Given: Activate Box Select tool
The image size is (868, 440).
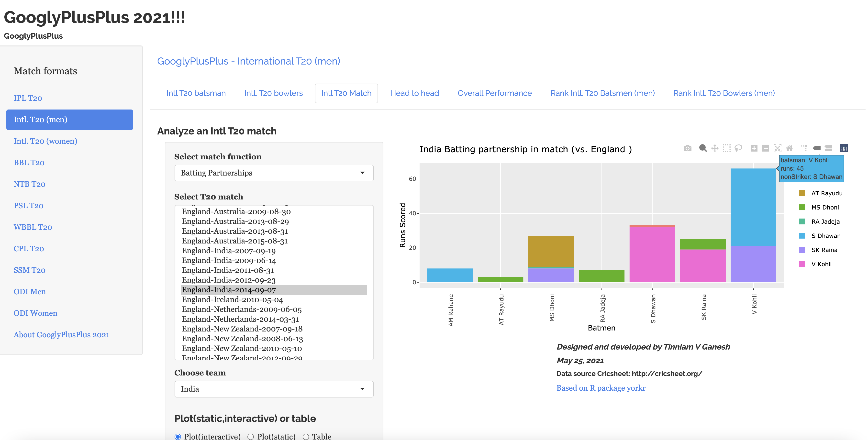Looking at the screenshot, I should tap(726, 148).
